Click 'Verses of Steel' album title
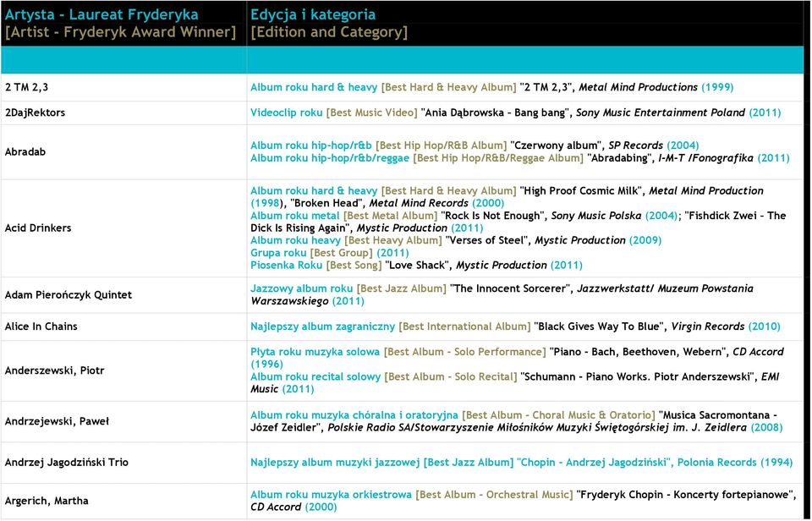The width and height of the screenshot is (812, 521). click(488, 240)
